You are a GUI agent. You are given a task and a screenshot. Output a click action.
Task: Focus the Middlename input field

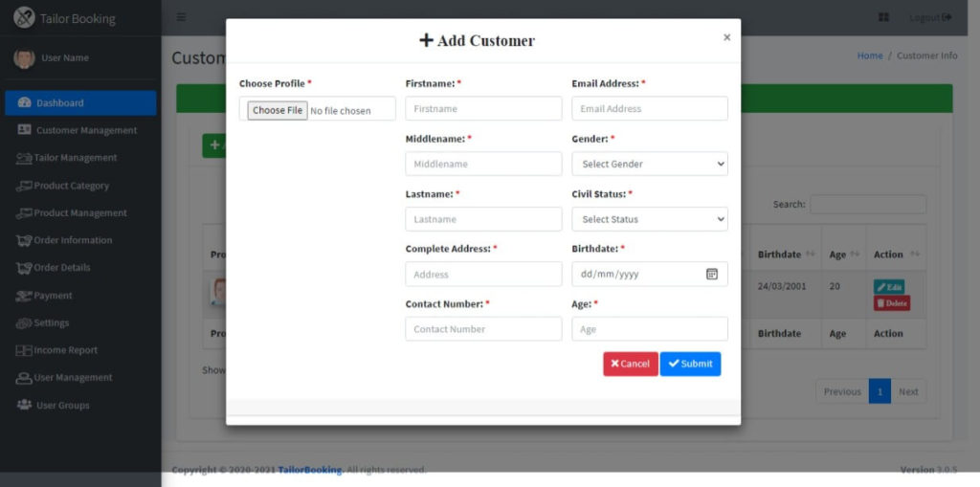[483, 164]
